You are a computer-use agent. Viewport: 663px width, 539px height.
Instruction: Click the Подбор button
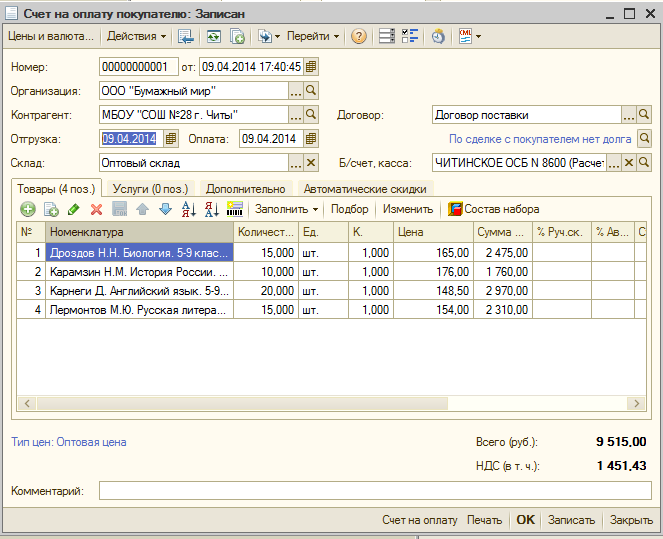[x=349, y=209]
